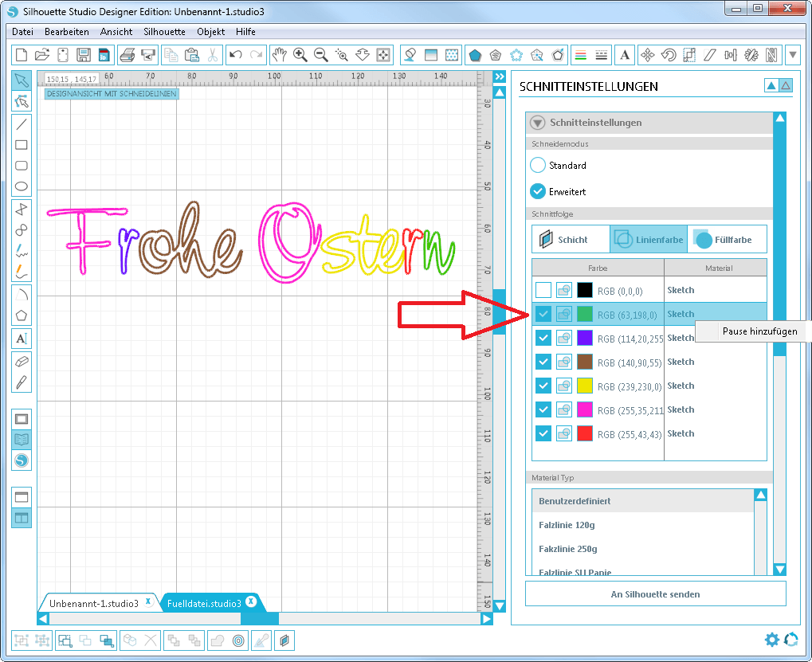This screenshot has height=662, width=812.
Task: Switch to Fuelldatei.studio3 tab
Action: (x=204, y=603)
